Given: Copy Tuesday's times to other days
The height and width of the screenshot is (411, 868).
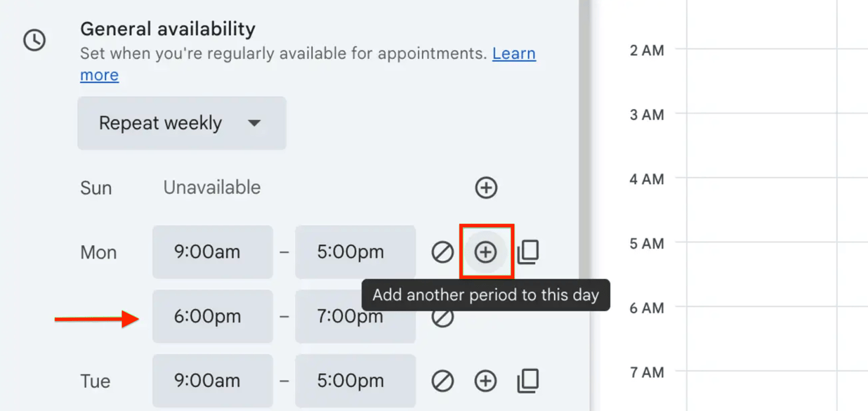Looking at the screenshot, I should [528, 381].
